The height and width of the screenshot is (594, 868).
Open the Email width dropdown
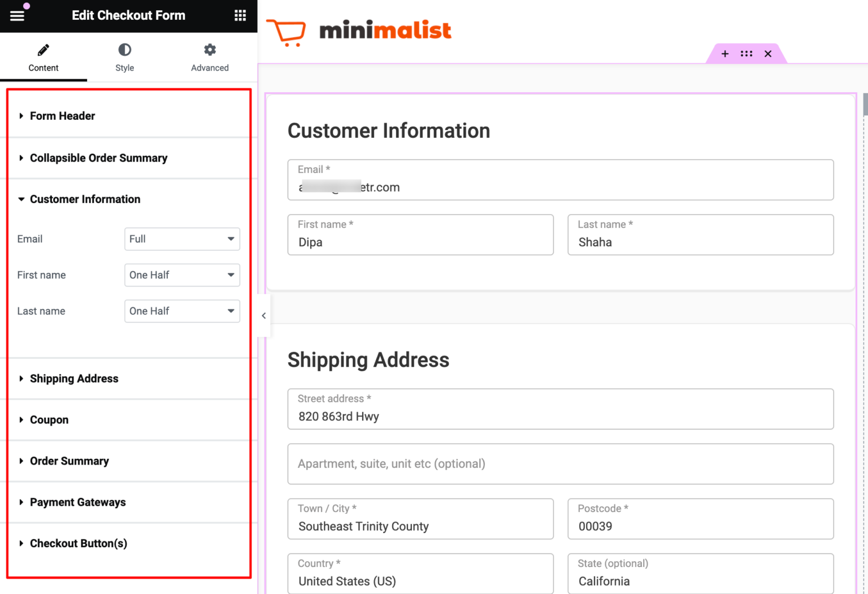182,239
